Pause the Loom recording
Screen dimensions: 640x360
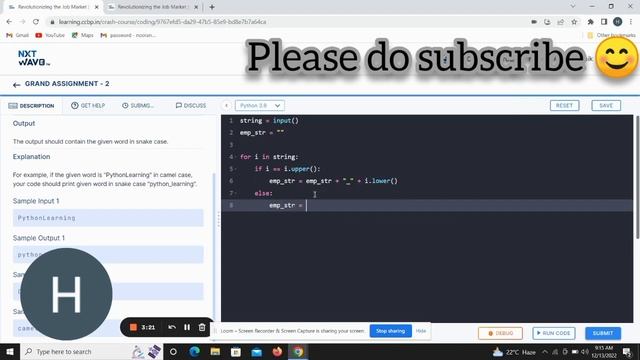pos(187,327)
